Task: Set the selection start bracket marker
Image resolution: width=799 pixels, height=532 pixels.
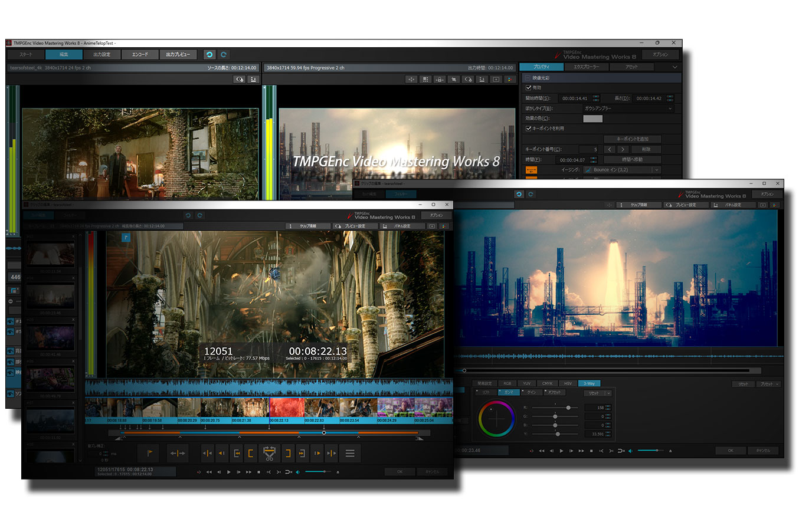Action: (251, 454)
